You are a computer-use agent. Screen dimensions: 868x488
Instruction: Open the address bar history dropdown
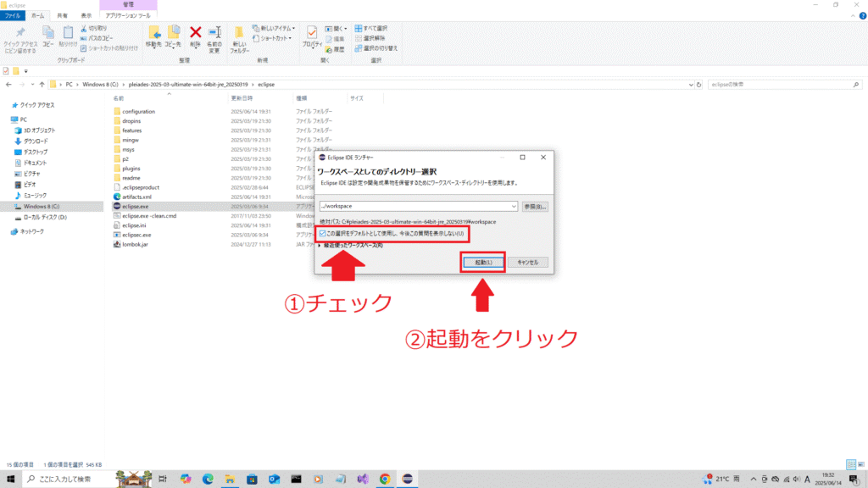pos(690,85)
